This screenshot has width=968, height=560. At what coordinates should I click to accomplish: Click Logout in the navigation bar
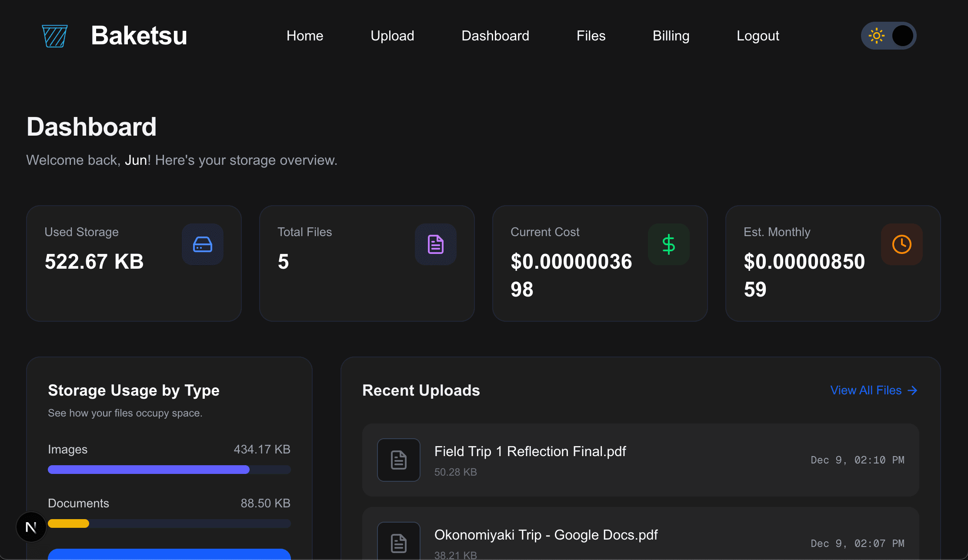point(758,36)
